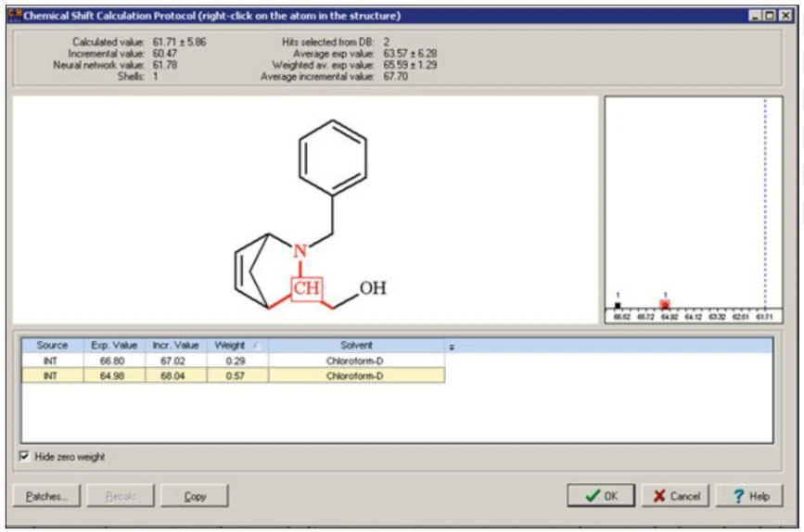Viewport: 804px width, 532px height.
Task: Click the Average exp value 63.57 ± 6.28
Action: pyautogui.click(x=410, y=54)
